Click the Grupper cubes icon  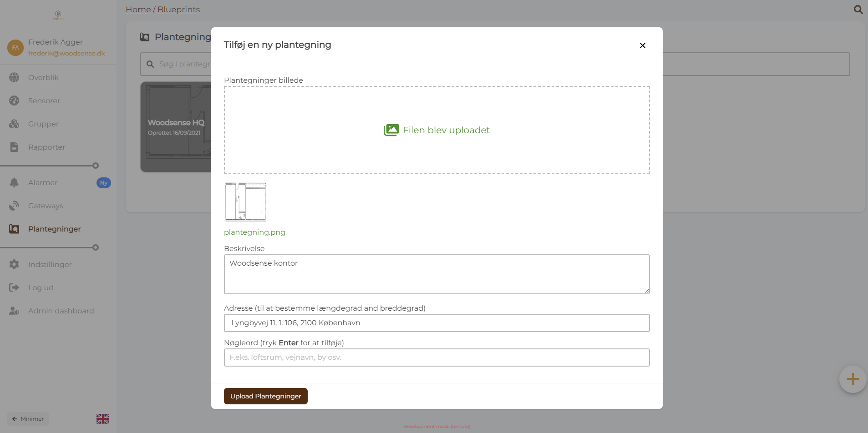[x=14, y=124]
